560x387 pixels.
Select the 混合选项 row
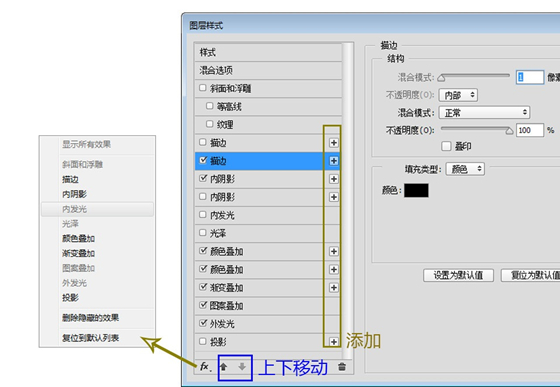tap(268, 70)
